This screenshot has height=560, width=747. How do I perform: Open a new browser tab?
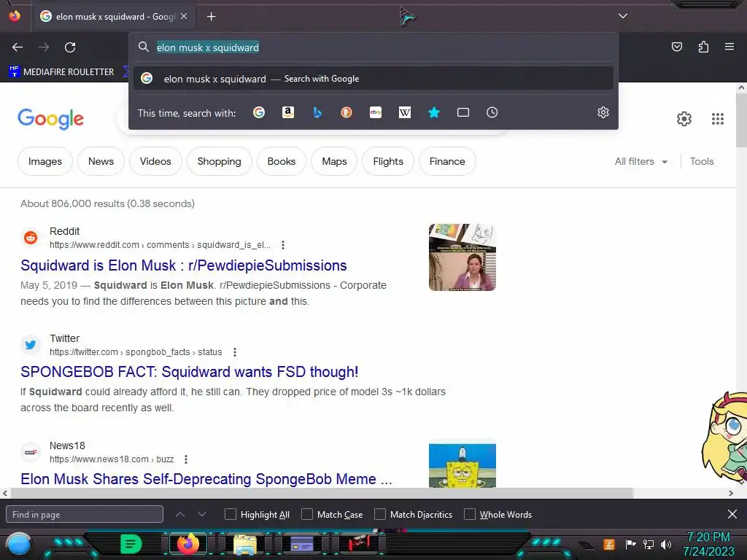point(211,17)
